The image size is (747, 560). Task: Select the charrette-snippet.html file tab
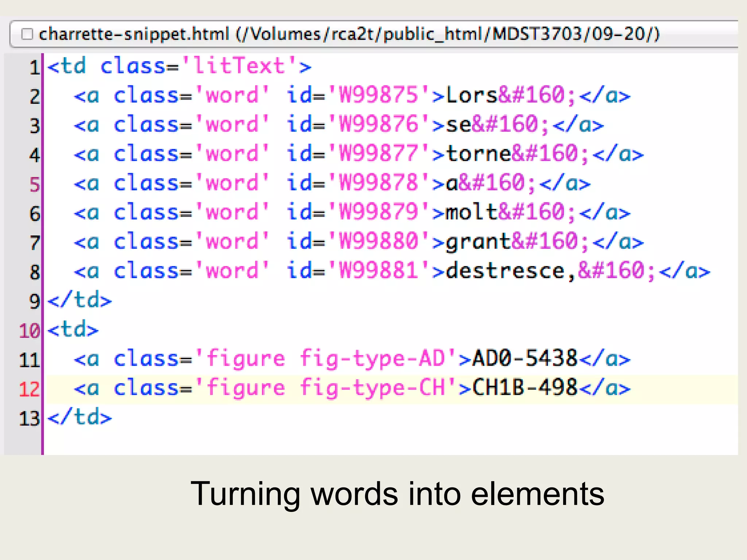[x=374, y=34]
